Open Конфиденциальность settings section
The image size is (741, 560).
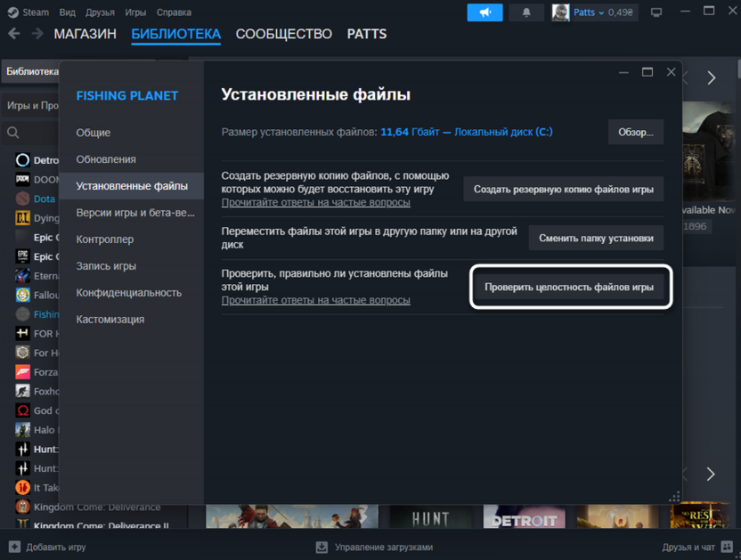[132, 293]
